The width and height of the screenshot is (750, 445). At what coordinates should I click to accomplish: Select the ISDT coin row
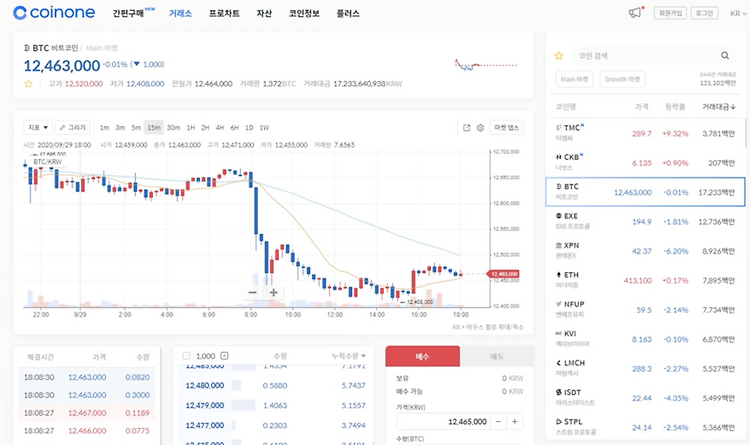[645, 398]
